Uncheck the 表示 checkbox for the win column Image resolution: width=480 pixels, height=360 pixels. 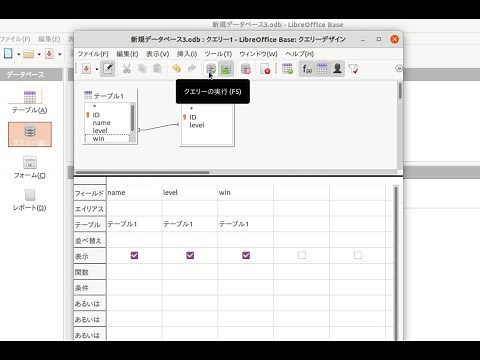point(246,255)
